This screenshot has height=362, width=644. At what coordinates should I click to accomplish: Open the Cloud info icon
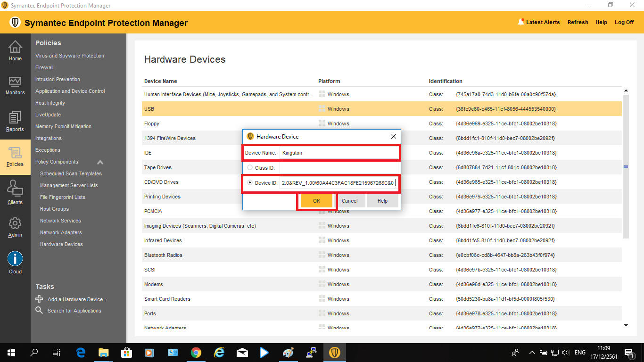tap(15, 259)
